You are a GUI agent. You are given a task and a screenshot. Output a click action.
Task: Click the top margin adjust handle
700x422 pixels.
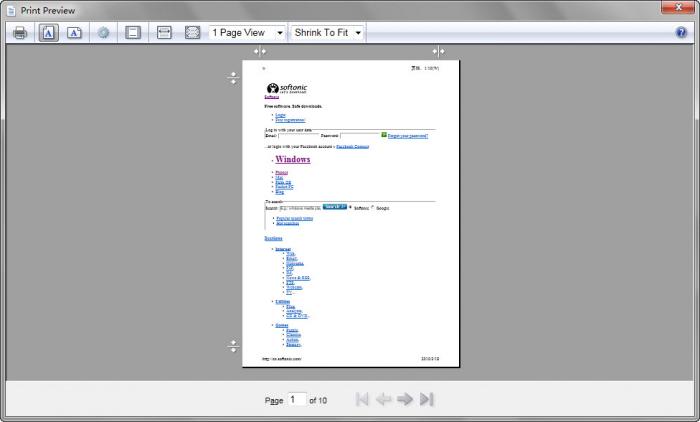[x=233, y=76]
